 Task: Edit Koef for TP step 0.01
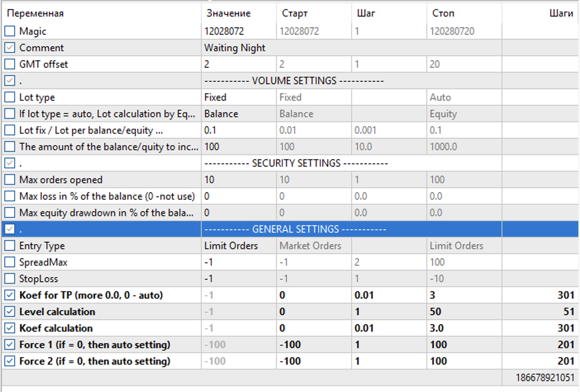pos(389,295)
